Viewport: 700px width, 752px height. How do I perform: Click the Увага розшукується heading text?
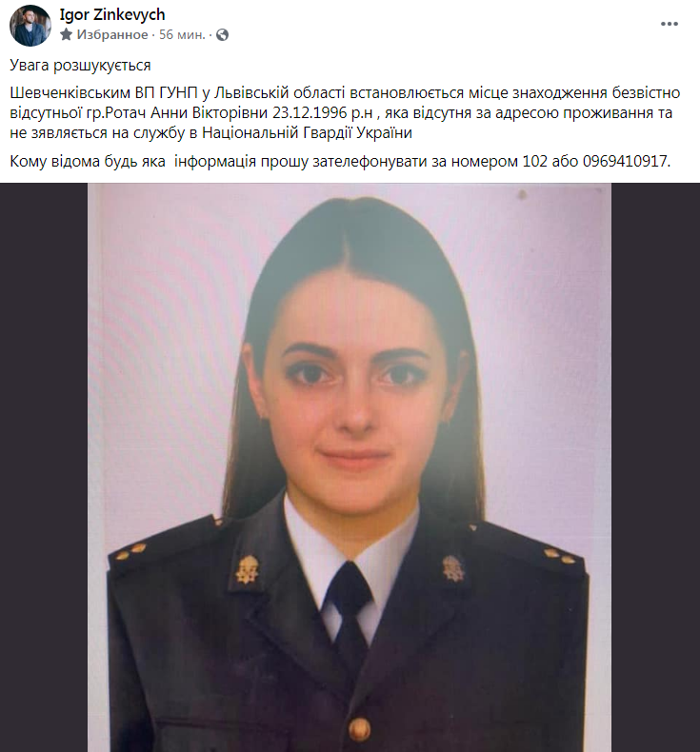pyautogui.click(x=80, y=66)
